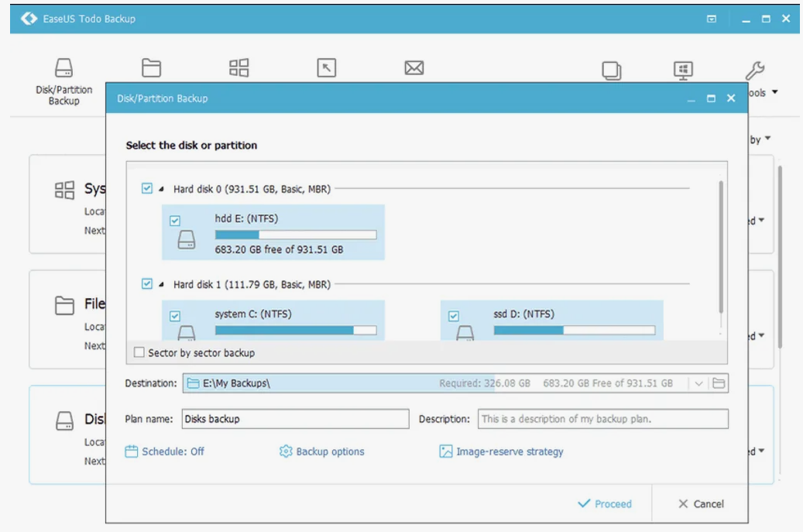803x532 pixels.
Task: Collapse the Hard disk 1 tree
Action: pyautogui.click(x=161, y=284)
